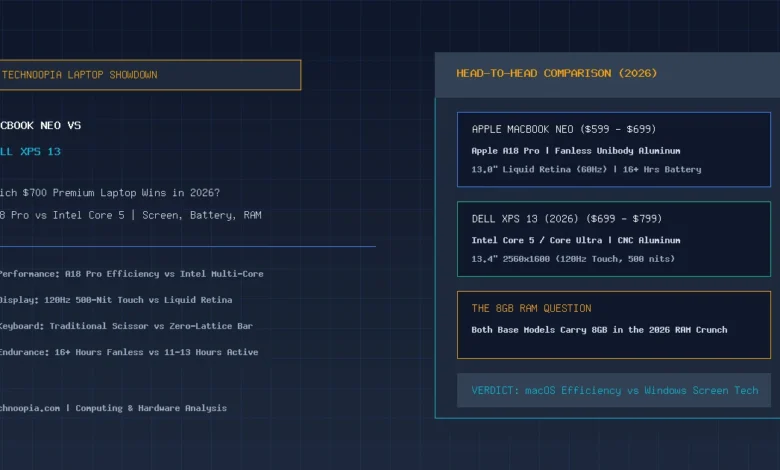This screenshot has height=470, width=780.
Task: Click 'Pro vs Intel Core 5' subtitle line
Action: (x=130, y=215)
